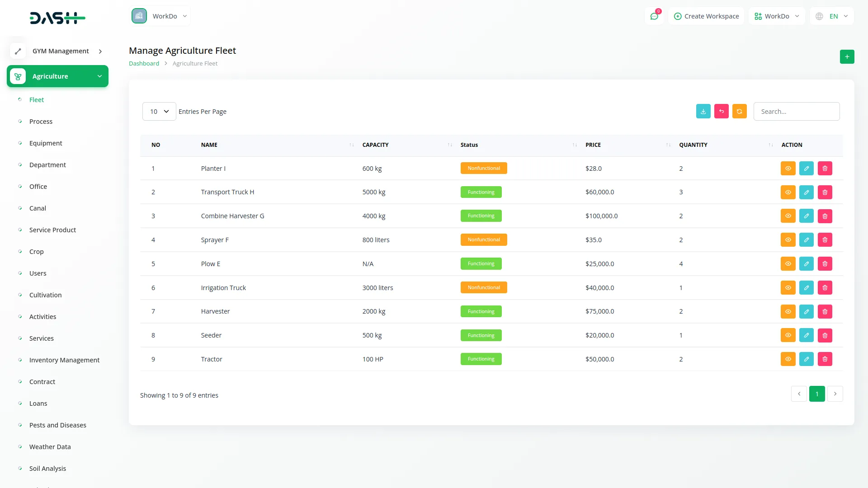Click the green add fleet plus button

tap(847, 57)
